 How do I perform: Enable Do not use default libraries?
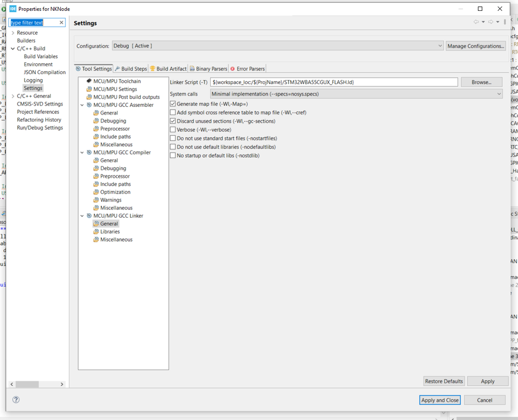click(x=173, y=147)
